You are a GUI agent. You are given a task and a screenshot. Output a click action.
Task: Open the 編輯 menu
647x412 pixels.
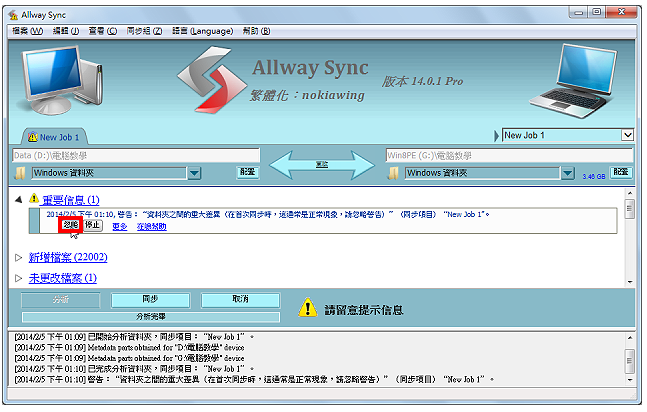click(x=66, y=31)
